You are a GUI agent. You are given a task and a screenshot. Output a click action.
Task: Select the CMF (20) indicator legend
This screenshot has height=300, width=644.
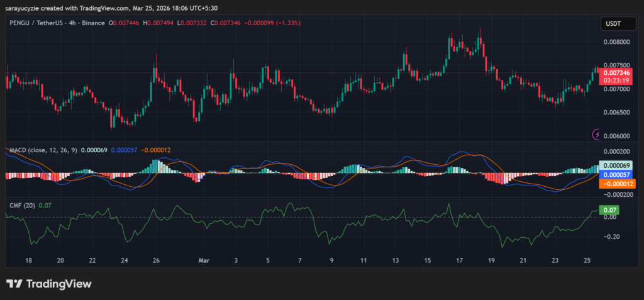point(22,205)
